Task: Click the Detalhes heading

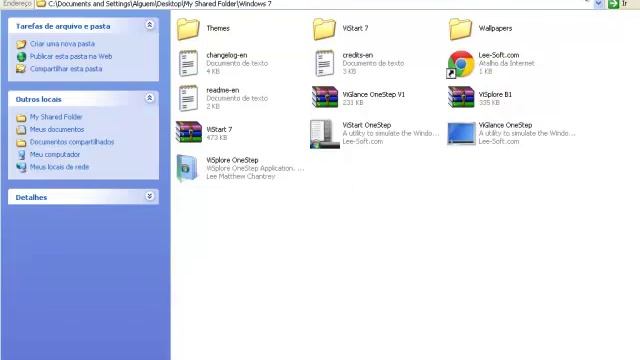Action: pos(31,197)
